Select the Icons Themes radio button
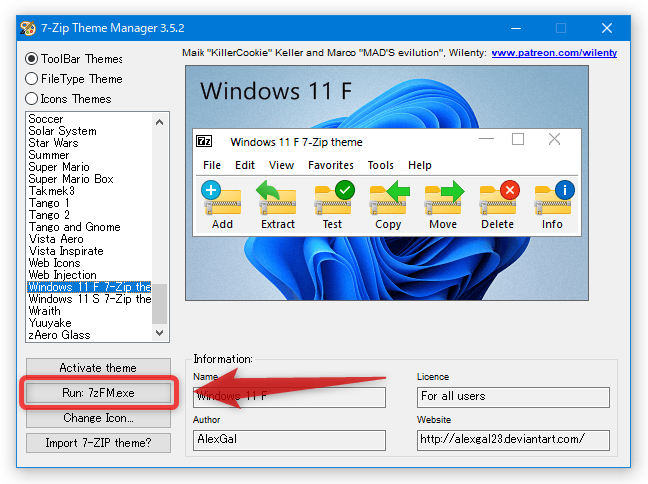The image size is (648, 484). [32, 99]
